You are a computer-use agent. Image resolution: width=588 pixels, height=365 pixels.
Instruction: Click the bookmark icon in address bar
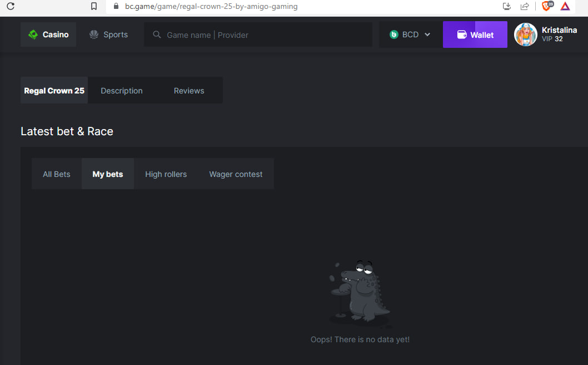click(94, 7)
